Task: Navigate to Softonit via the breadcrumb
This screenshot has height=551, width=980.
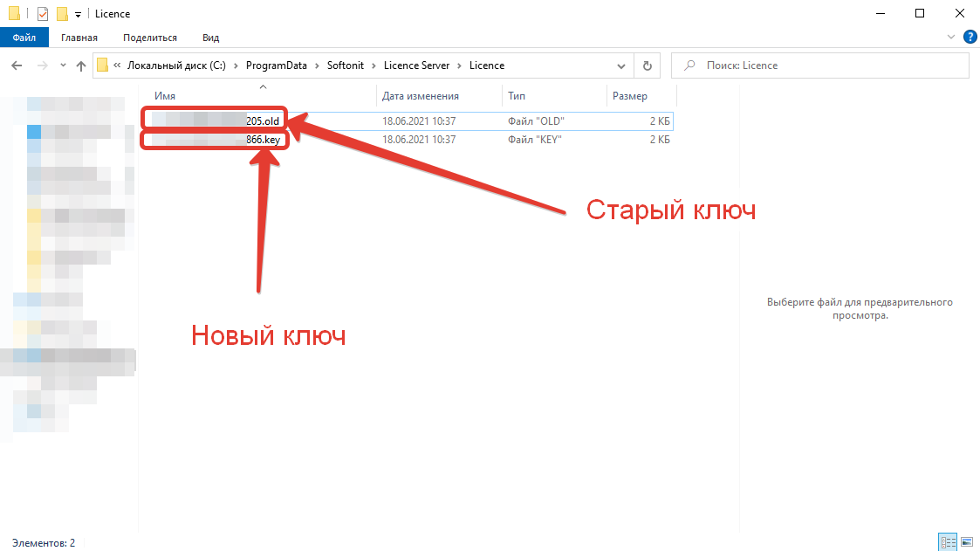Action: point(346,65)
